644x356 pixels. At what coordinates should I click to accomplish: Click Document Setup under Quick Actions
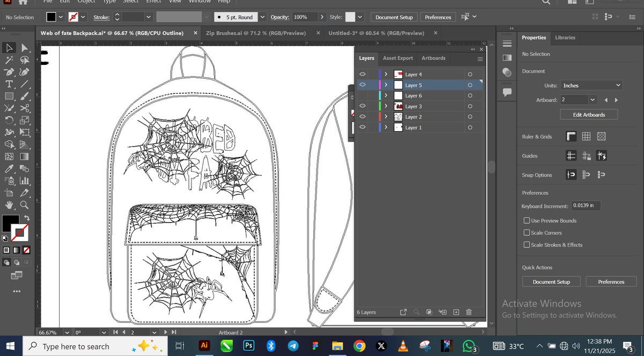551,281
